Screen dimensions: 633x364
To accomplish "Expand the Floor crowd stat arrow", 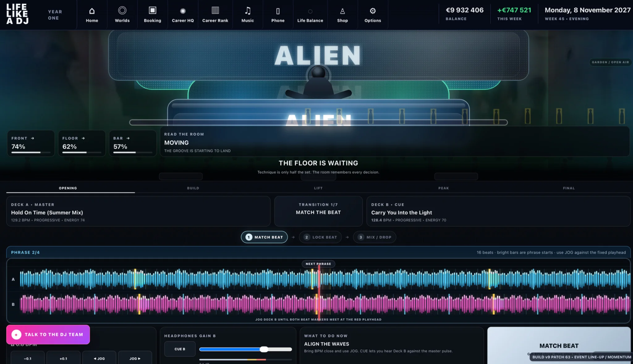I will [x=83, y=138].
